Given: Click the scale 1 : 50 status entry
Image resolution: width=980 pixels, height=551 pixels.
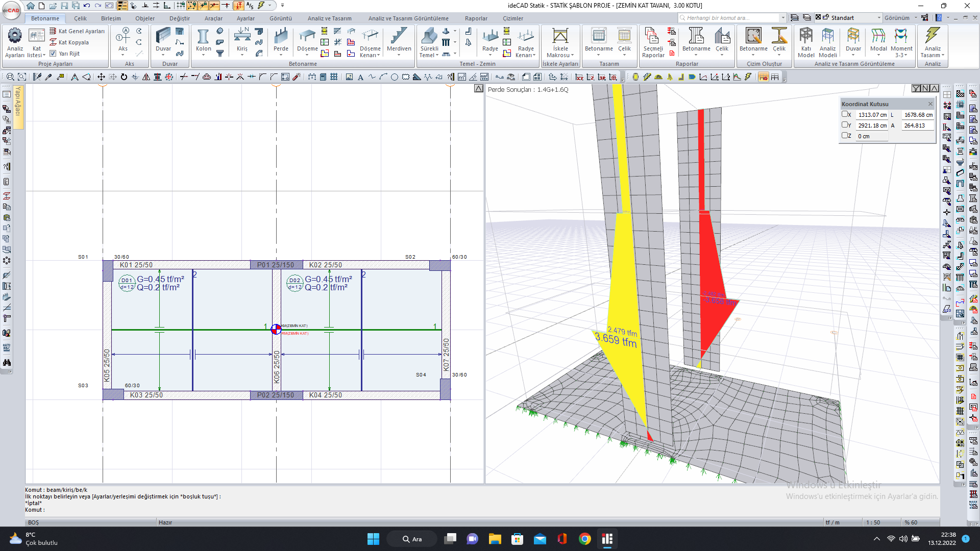Looking at the screenshot, I should click(x=873, y=522).
